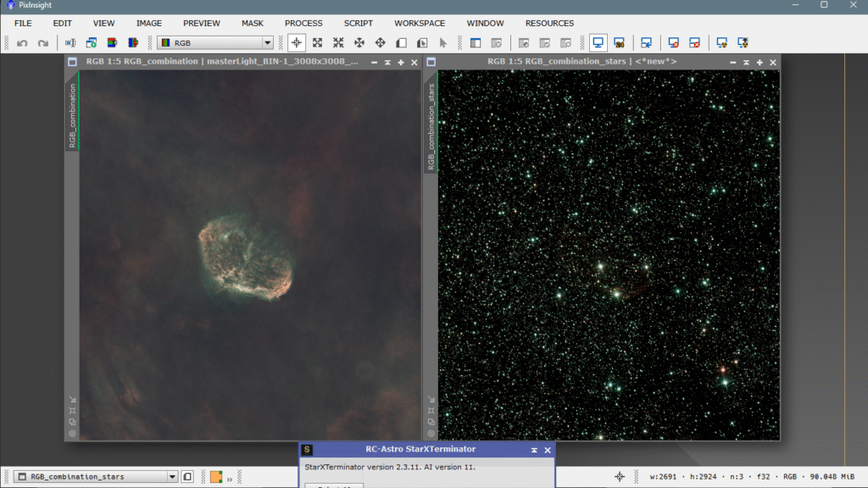Click the split RGB channels icon
Viewport: 868px width, 488px height.
pyautogui.click(x=133, y=42)
